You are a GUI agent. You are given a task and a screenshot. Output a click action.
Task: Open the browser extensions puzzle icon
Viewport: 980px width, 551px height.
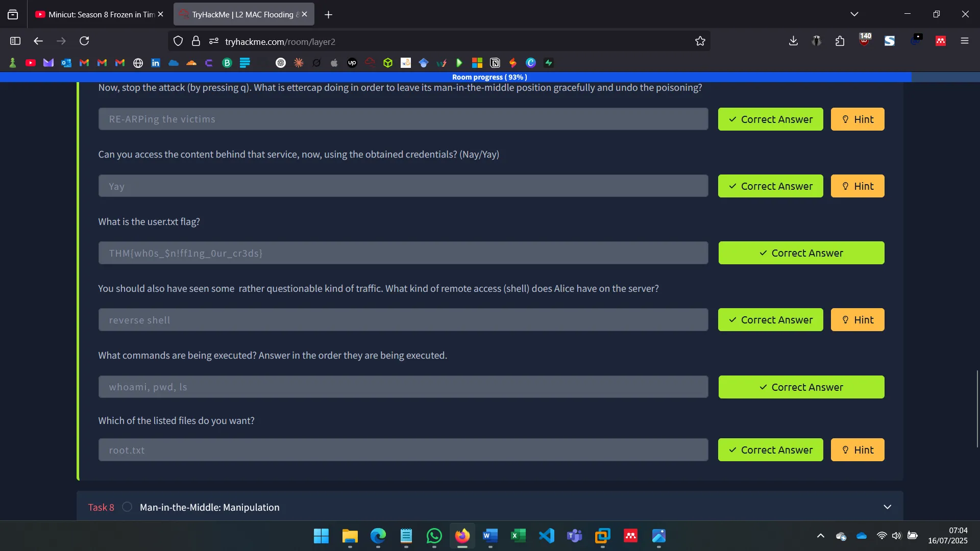[x=840, y=41]
